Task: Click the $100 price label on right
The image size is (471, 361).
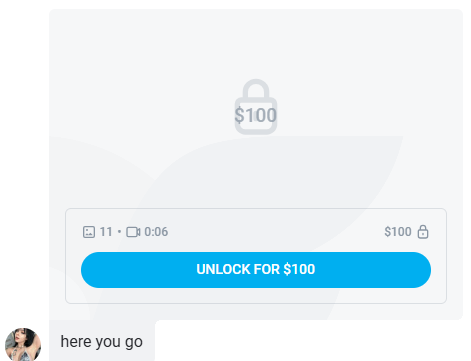Action: click(398, 232)
